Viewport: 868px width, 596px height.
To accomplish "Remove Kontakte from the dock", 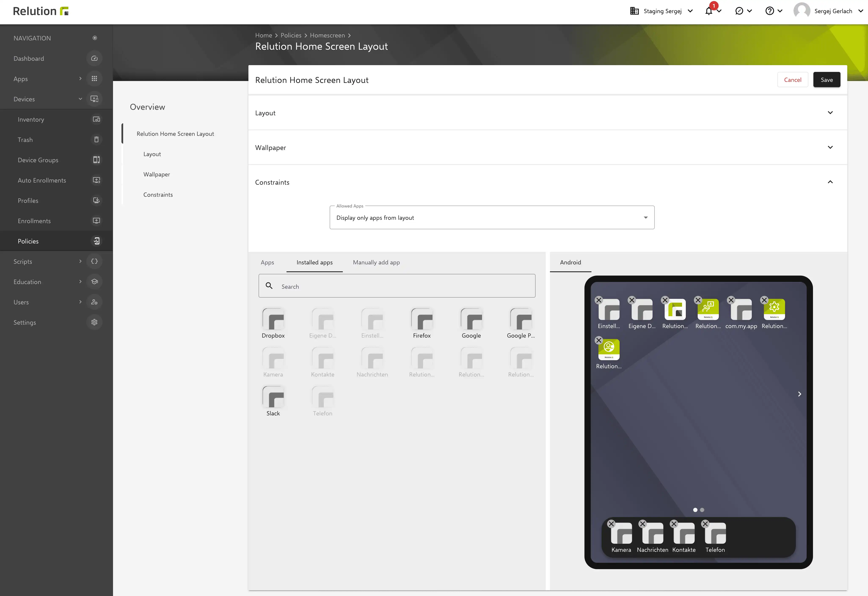I will (674, 524).
